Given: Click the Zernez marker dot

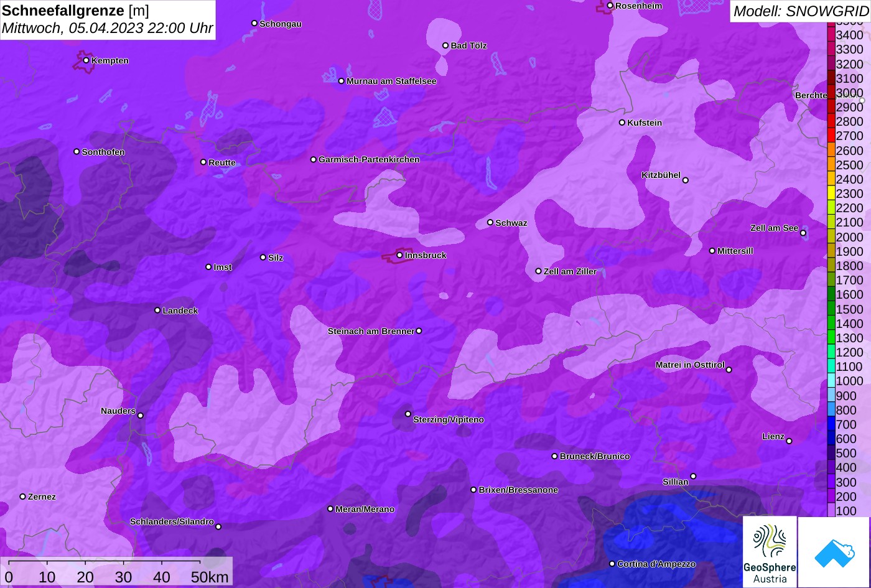Looking at the screenshot, I should 22,497.
